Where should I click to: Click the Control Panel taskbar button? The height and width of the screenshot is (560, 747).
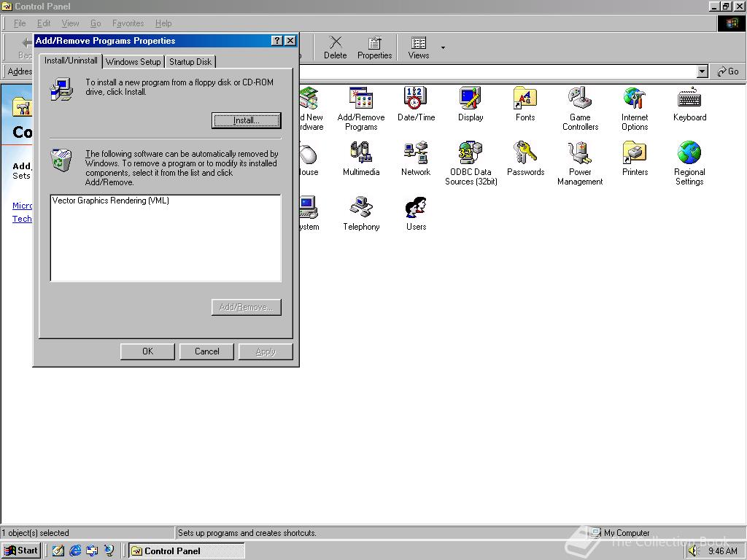pyautogui.click(x=187, y=551)
